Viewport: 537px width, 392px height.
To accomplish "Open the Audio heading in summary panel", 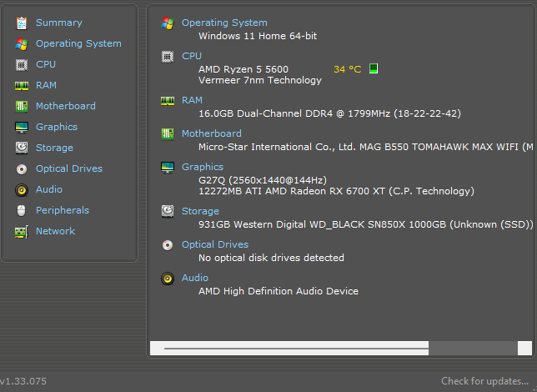I will click(x=195, y=278).
